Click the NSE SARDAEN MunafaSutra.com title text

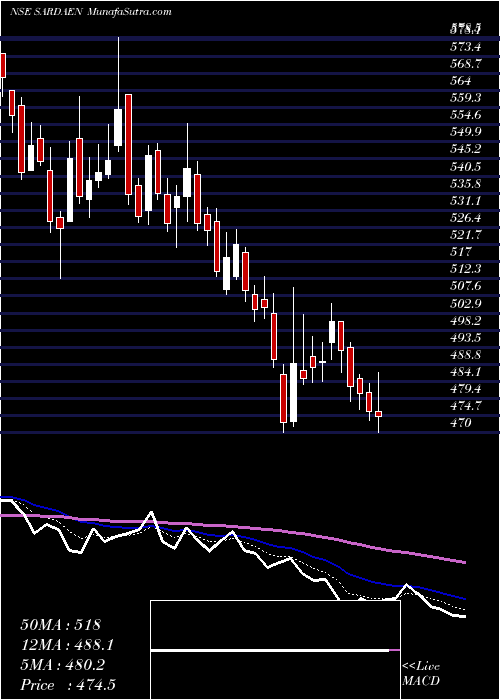click(x=91, y=12)
